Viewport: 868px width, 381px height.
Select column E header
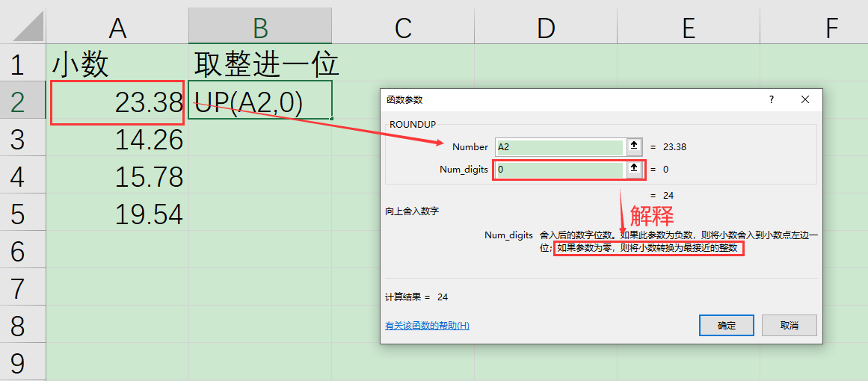coord(688,27)
